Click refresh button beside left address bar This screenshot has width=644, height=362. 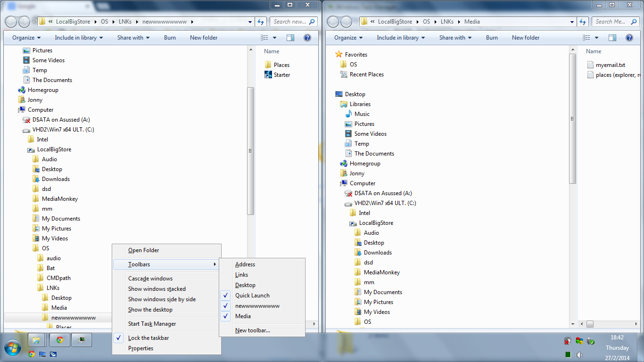(261, 22)
